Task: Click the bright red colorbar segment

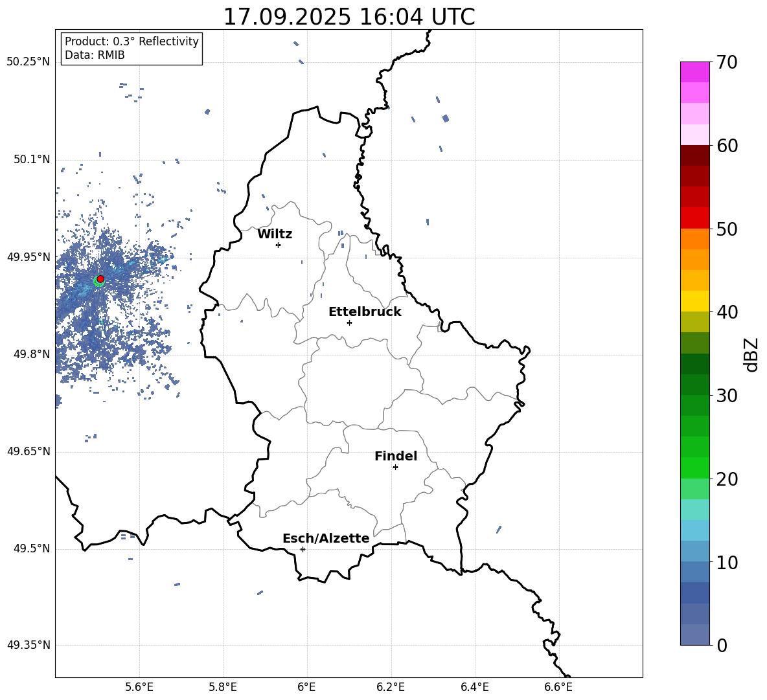Action: pyautogui.click(x=694, y=218)
